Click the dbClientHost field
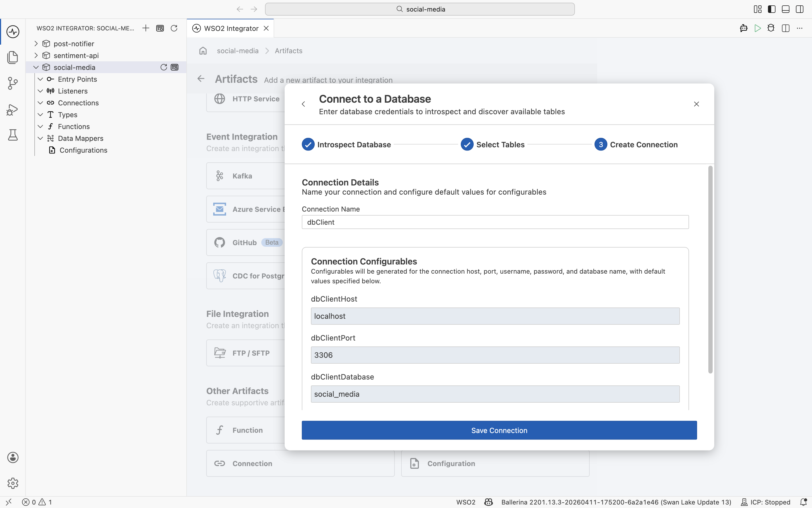 coord(495,316)
